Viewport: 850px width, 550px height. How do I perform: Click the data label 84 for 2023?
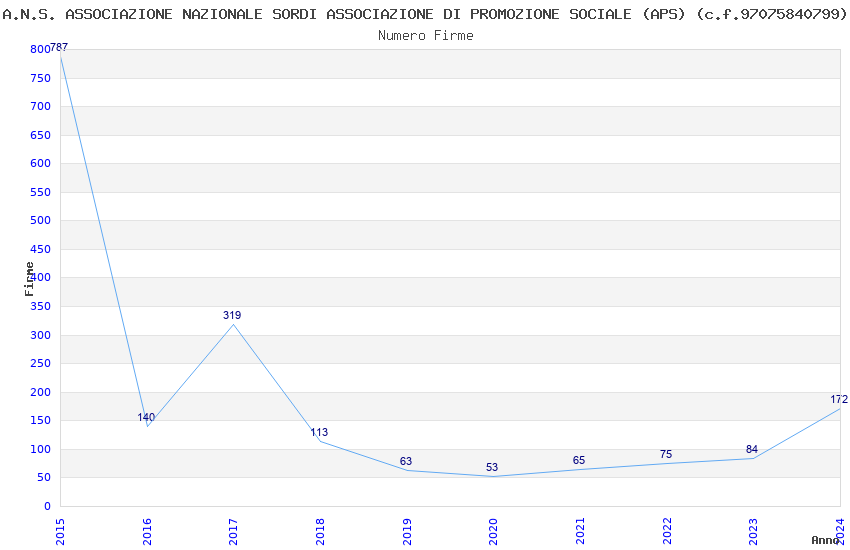click(x=752, y=449)
